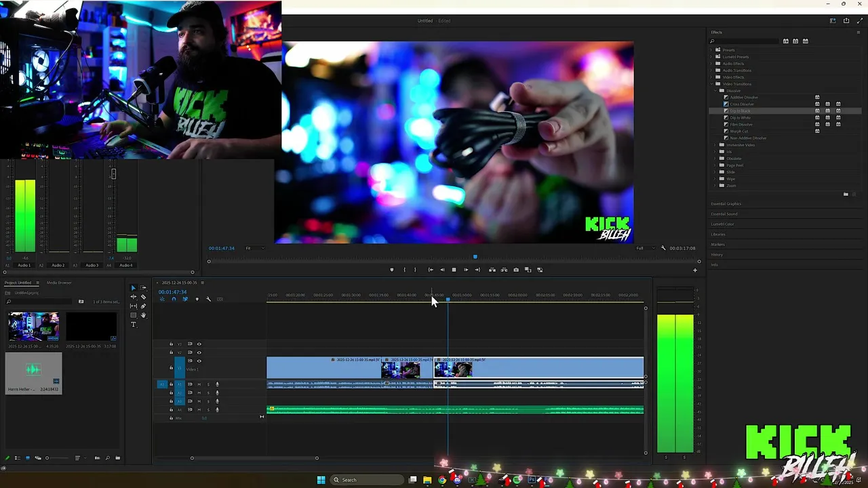Solo audio track A2
868x488 pixels.
click(208, 393)
